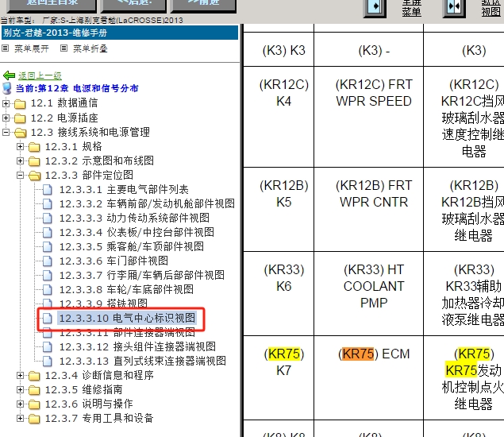The image size is (504, 437).
Task: Click the single-arrow panel icon beside 菜单
Action: coord(375,6)
